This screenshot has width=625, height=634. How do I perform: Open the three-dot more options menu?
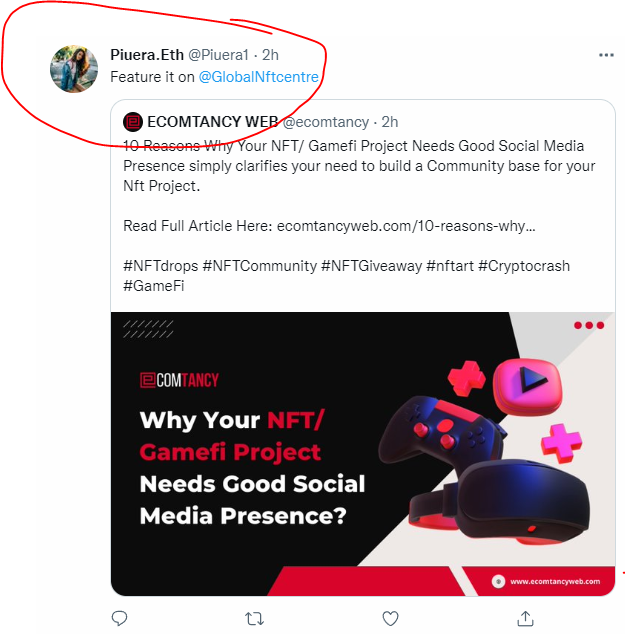[x=606, y=55]
